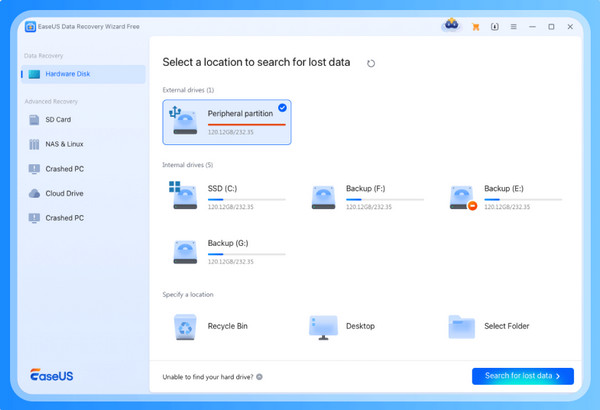Click the Backup (E:) drive icon with warning badge
600x410 pixels.
click(x=463, y=198)
